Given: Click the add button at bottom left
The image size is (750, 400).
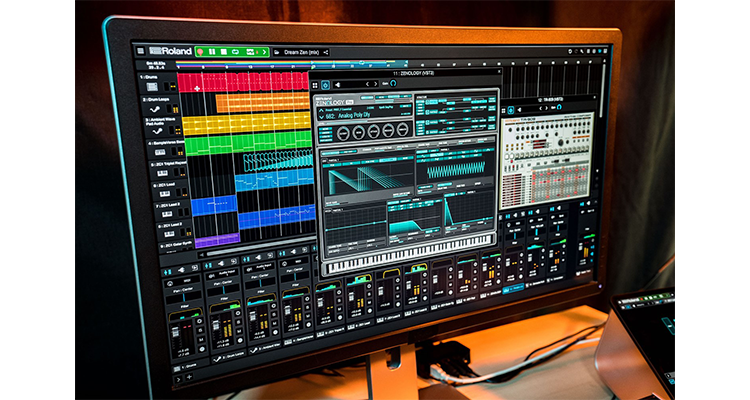Looking at the screenshot, I should pyautogui.click(x=189, y=377).
